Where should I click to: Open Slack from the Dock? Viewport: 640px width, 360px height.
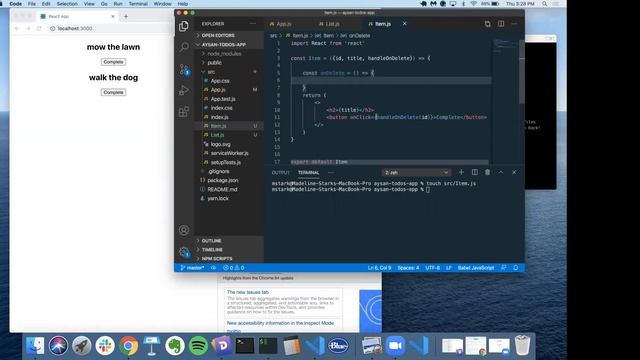click(x=105, y=346)
